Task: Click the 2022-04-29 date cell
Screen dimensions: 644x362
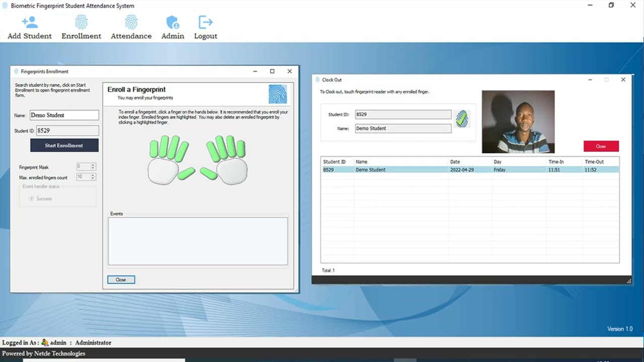Action: coord(470,170)
